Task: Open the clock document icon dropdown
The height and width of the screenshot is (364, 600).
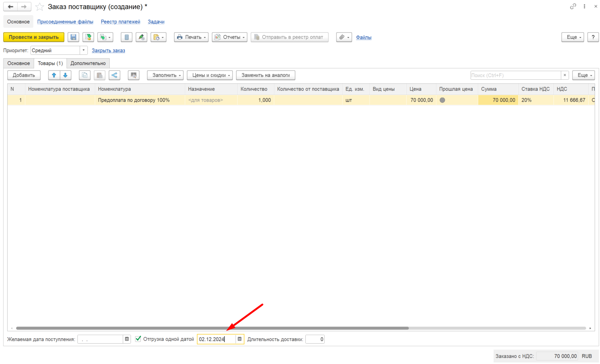Action: point(159,37)
